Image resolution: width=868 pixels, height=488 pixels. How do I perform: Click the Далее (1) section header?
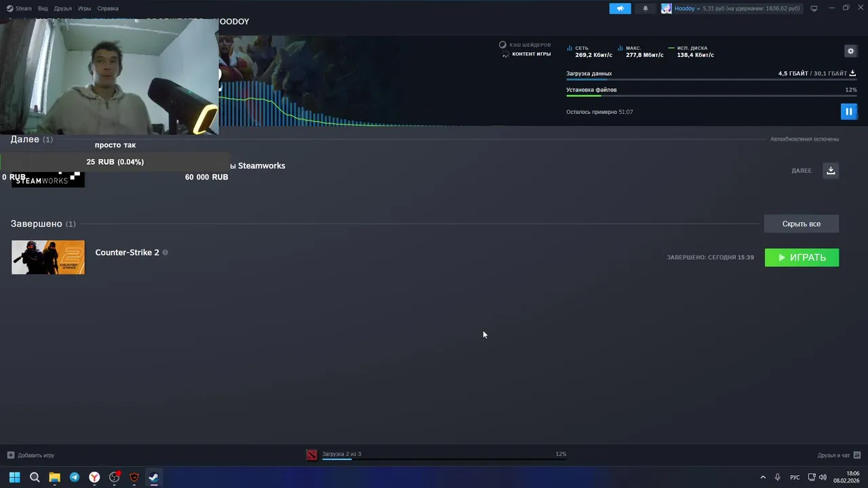(31, 139)
